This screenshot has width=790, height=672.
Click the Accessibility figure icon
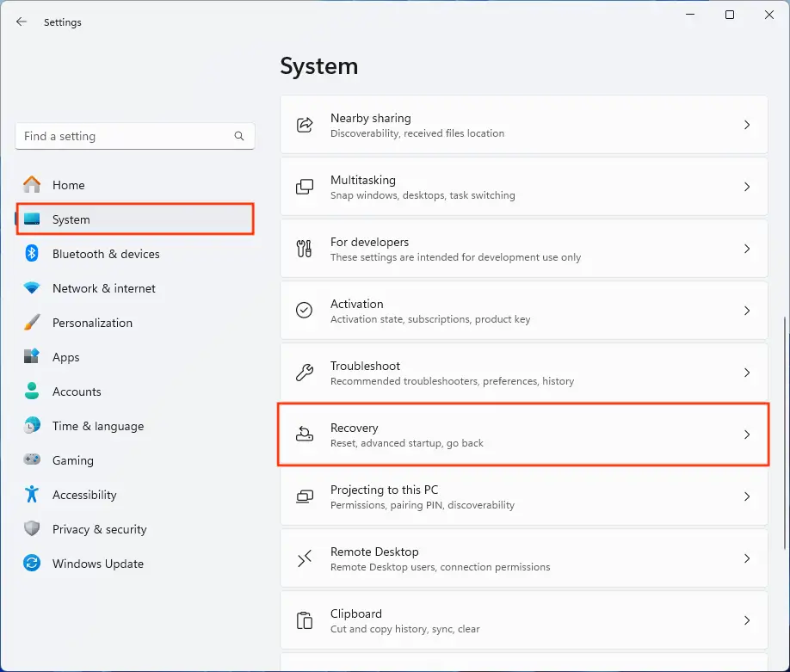pos(32,495)
